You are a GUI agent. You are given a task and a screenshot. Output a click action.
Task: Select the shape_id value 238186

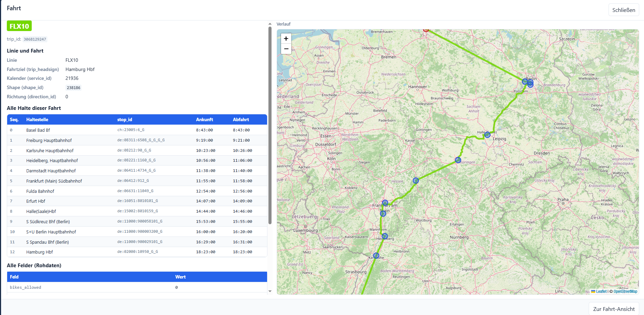pyautogui.click(x=73, y=88)
